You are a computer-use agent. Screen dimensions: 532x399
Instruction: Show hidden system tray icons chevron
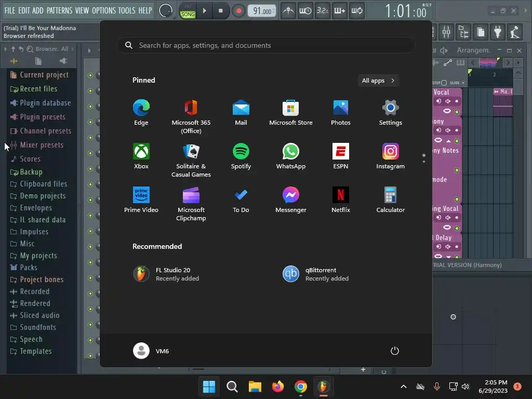(403, 387)
